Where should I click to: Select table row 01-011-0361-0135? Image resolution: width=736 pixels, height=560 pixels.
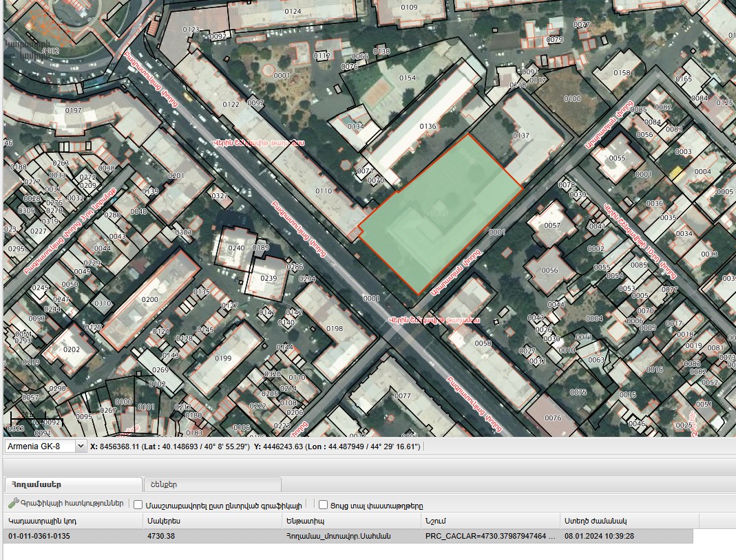[x=348, y=536]
